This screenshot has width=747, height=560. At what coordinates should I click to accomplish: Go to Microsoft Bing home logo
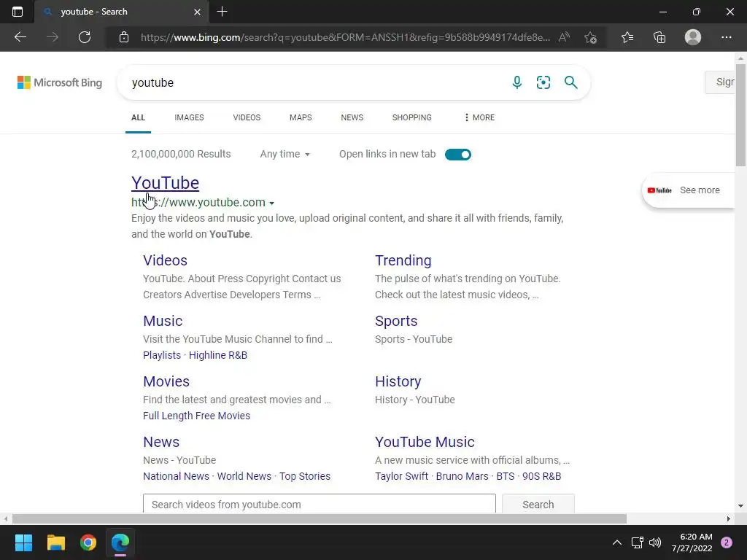pos(60,82)
